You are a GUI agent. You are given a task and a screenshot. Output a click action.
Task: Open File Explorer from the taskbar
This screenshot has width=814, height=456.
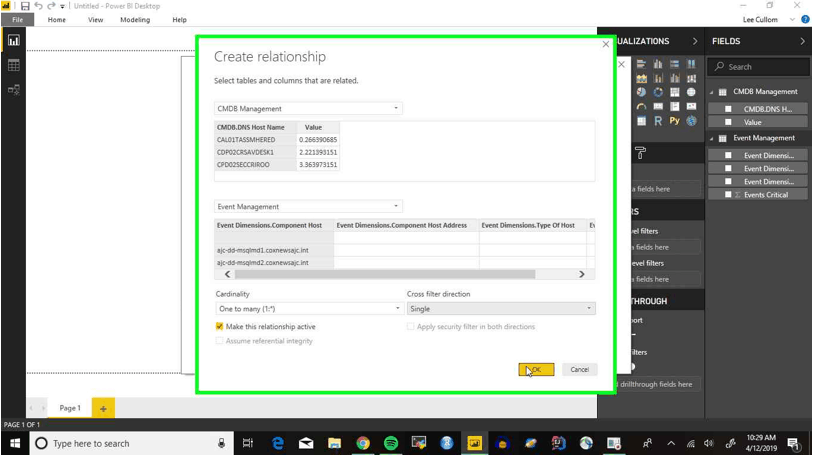point(334,444)
